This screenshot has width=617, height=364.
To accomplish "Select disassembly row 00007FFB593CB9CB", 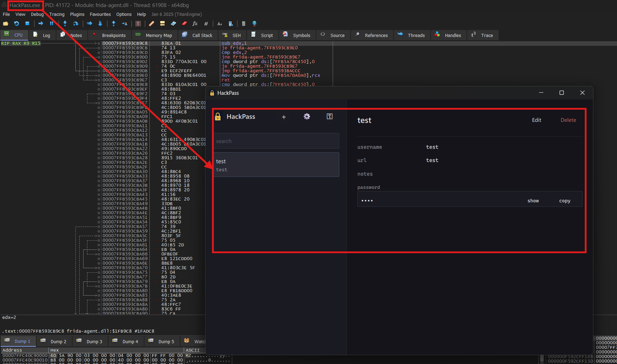I will [125, 48].
